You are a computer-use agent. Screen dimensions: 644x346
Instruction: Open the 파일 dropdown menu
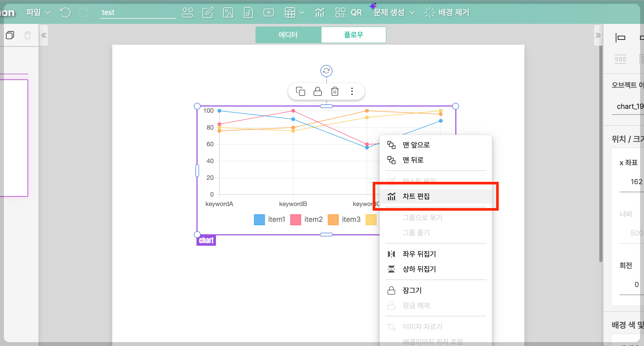(x=38, y=12)
